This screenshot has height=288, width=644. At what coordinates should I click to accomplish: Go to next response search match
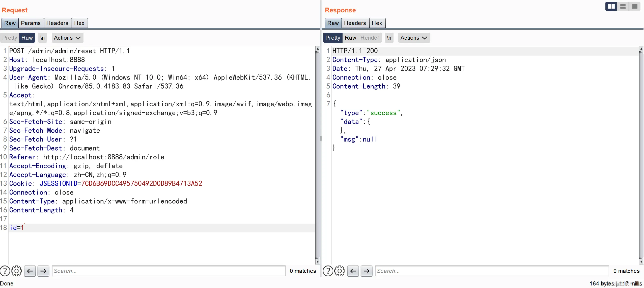(x=367, y=271)
